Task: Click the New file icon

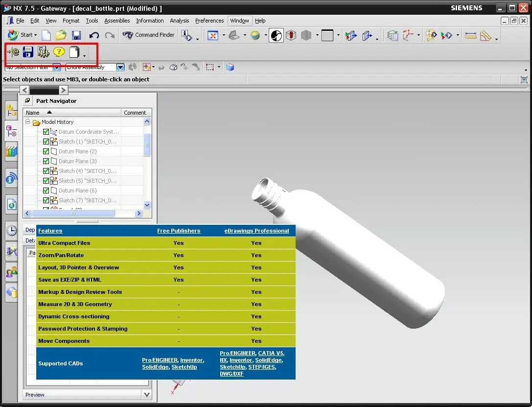Action: coord(46,35)
